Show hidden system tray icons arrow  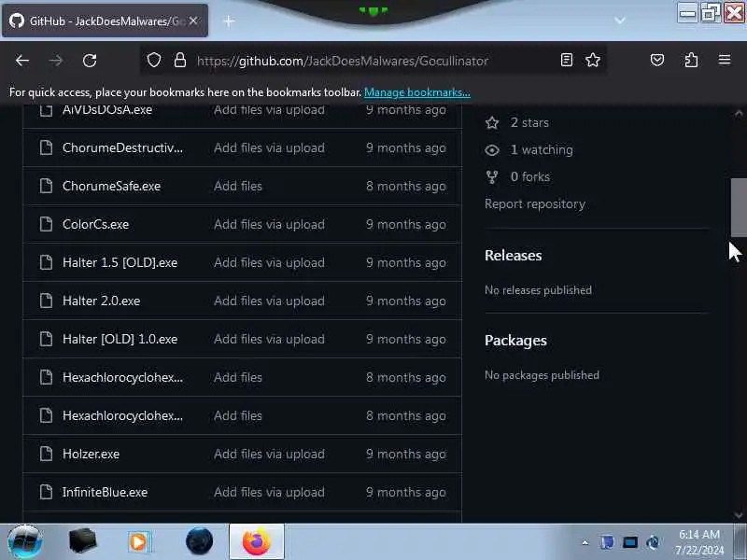(x=585, y=542)
